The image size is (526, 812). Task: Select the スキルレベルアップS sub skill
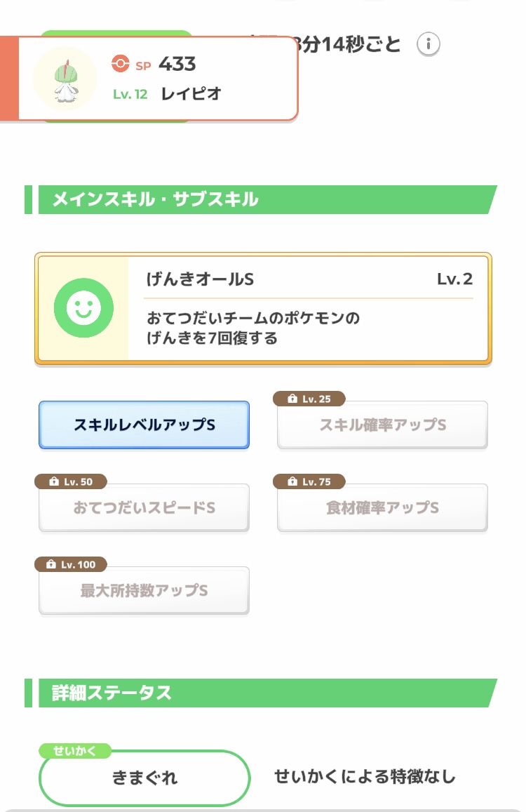144,425
